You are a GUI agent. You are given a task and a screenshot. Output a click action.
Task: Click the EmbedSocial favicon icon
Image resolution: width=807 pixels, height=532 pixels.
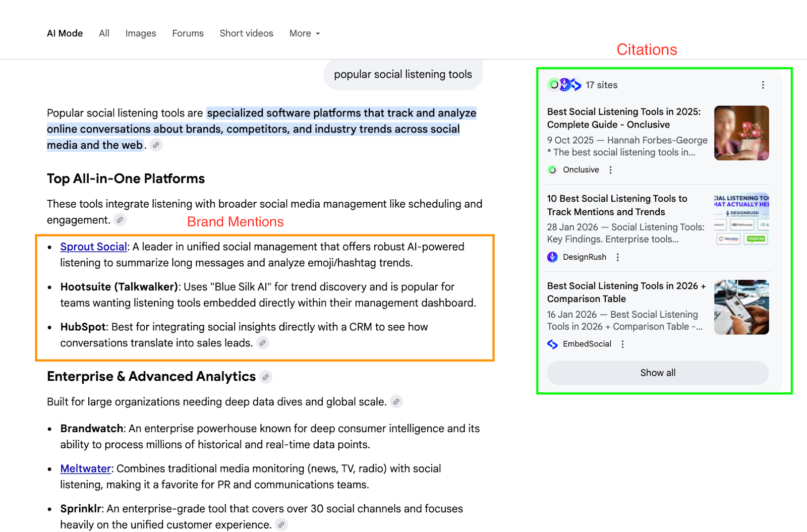click(x=552, y=344)
